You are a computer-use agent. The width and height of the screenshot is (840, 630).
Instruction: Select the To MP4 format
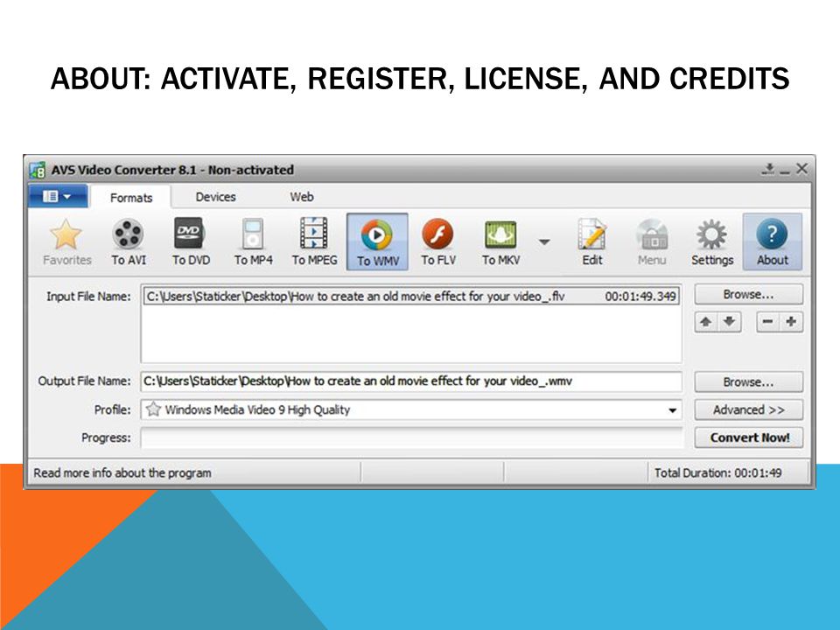[253, 241]
